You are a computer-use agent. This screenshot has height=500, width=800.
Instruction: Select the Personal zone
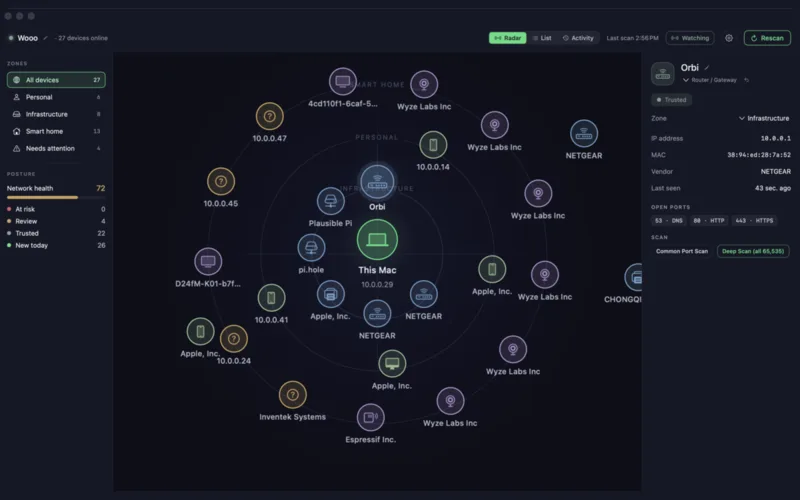[56, 97]
